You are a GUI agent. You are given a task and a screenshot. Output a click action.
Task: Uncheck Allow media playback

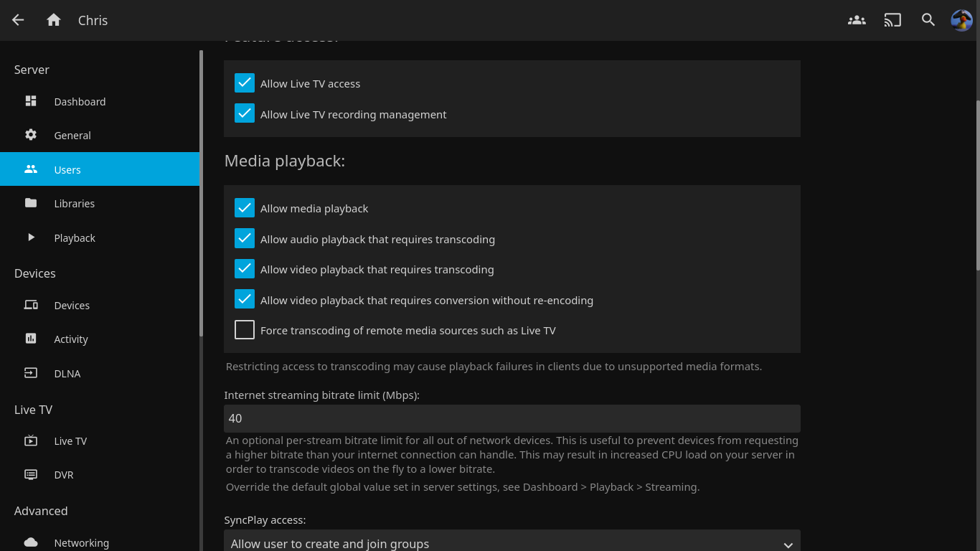click(245, 208)
